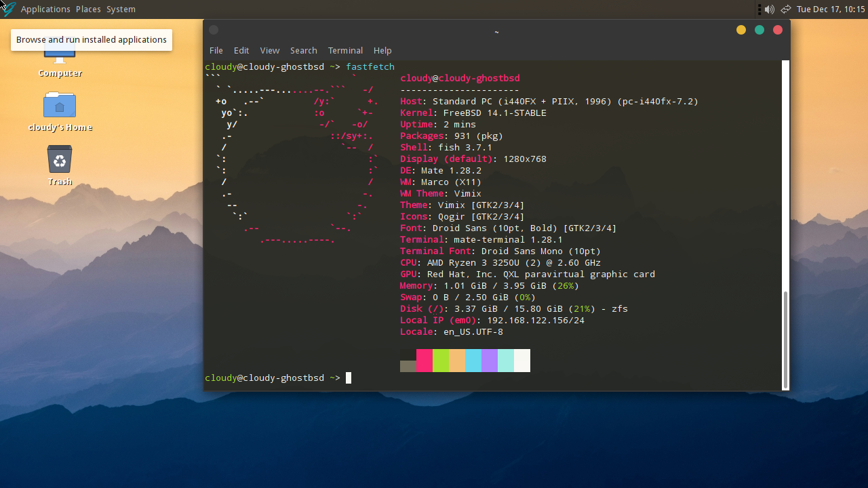Viewport: 868px width, 488px height.
Task: Click the dashed separator under hostname
Action: tap(460, 89)
